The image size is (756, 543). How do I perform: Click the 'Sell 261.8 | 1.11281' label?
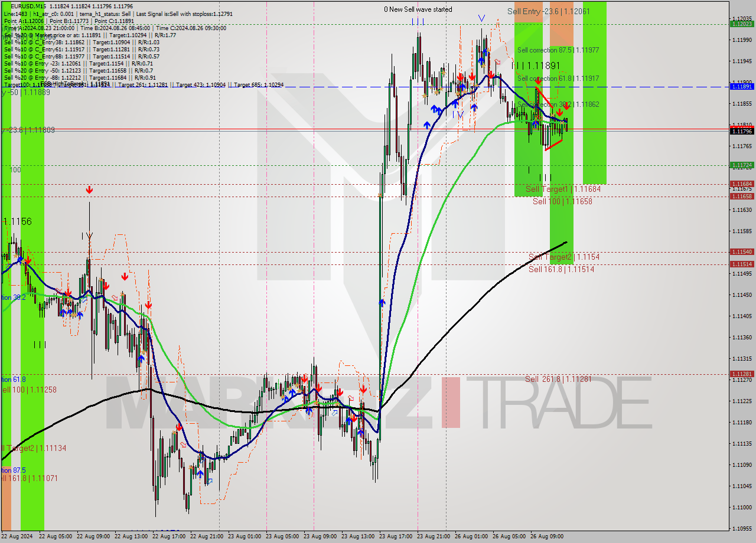click(x=558, y=379)
